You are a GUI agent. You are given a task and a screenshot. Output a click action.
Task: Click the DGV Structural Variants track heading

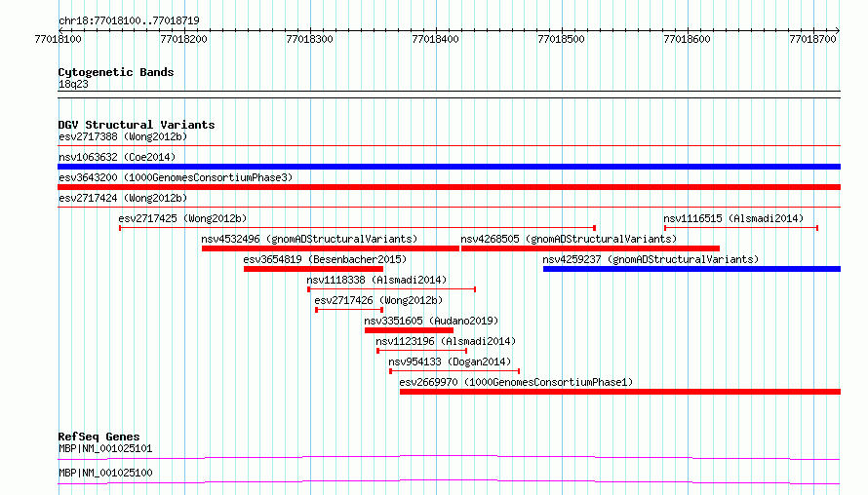point(137,125)
